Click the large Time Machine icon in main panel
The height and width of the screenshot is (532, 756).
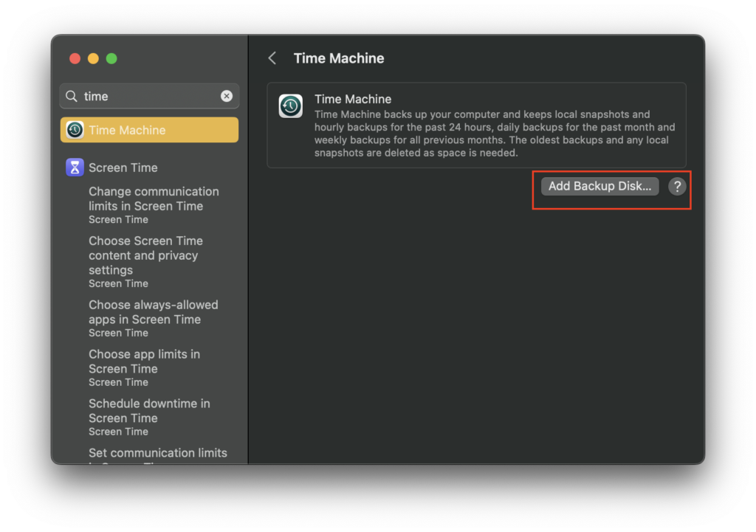coord(290,106)
